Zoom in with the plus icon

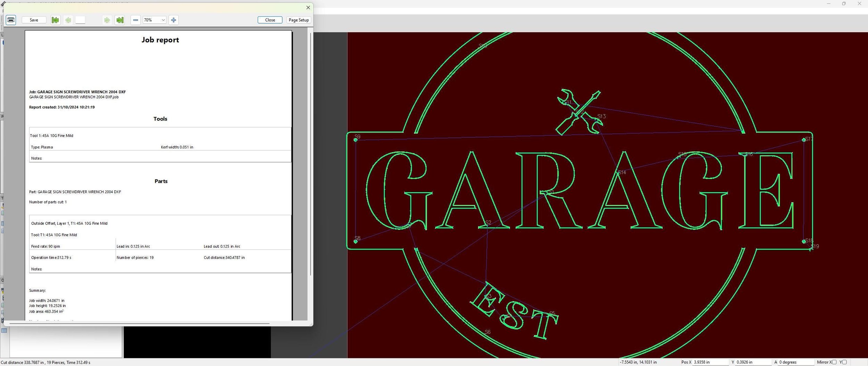point(174,20)
